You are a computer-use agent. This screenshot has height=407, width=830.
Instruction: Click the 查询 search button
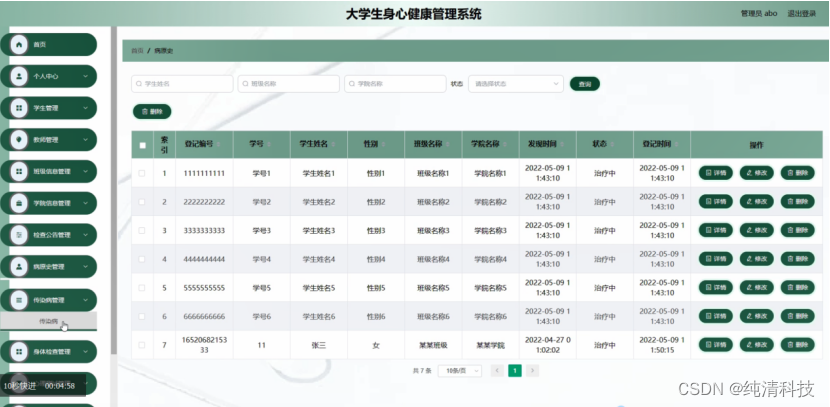(584, 84)
